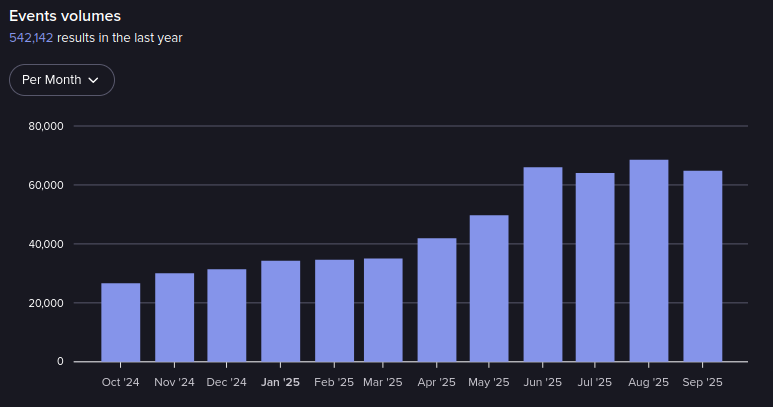This screenshot has height=407, width=773.
Task: Click the bold Jan '25 axis label
Action: 280,382
